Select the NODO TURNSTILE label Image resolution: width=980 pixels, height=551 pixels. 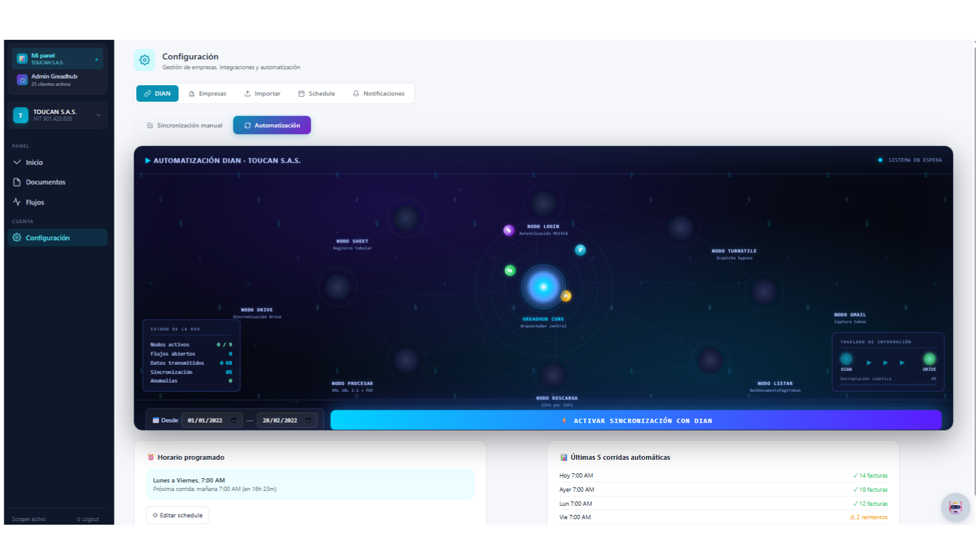point(734,251)
